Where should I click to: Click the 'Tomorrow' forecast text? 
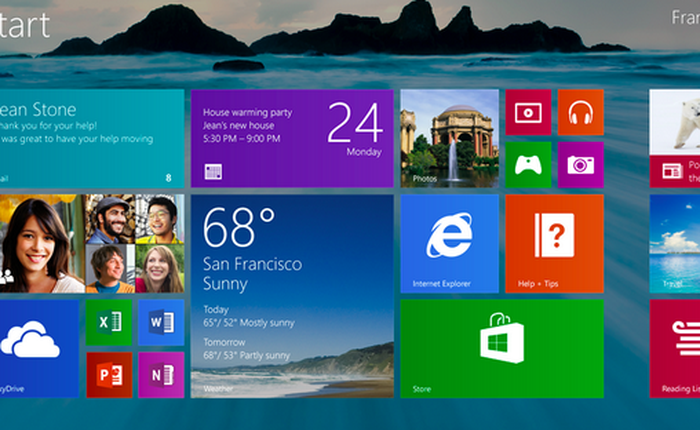pyautogui.click(x=225, y=342)
